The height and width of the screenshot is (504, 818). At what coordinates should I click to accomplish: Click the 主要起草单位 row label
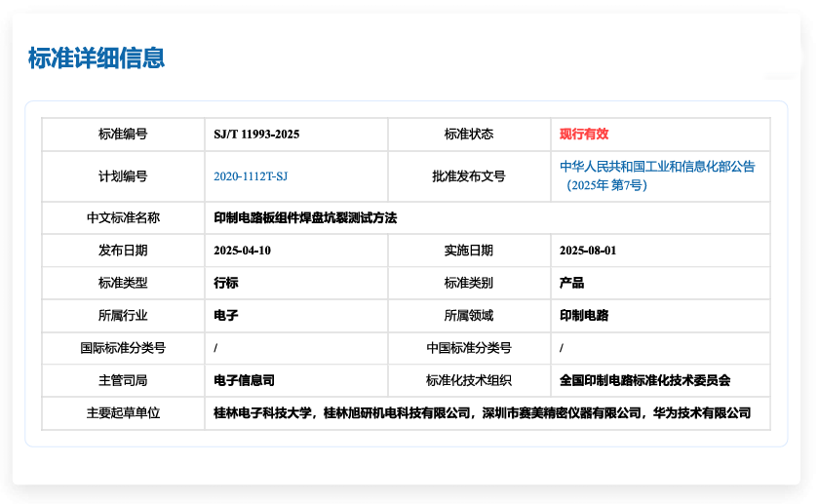tap(123, 413)
